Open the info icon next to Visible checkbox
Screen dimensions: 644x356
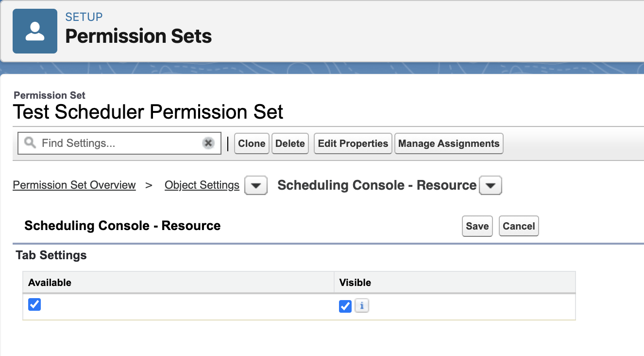coord(362,306)
